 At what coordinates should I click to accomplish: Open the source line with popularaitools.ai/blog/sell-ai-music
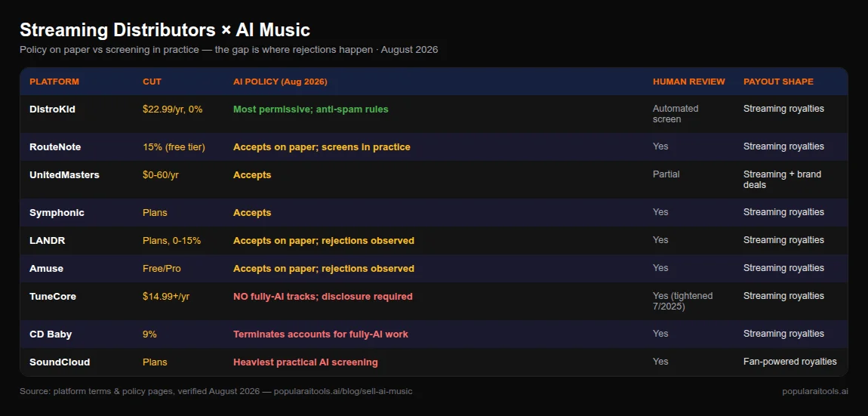(x=216, y=392)
